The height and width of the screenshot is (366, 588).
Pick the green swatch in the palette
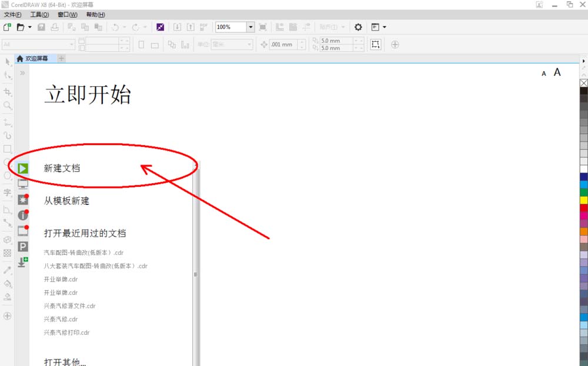584,192
